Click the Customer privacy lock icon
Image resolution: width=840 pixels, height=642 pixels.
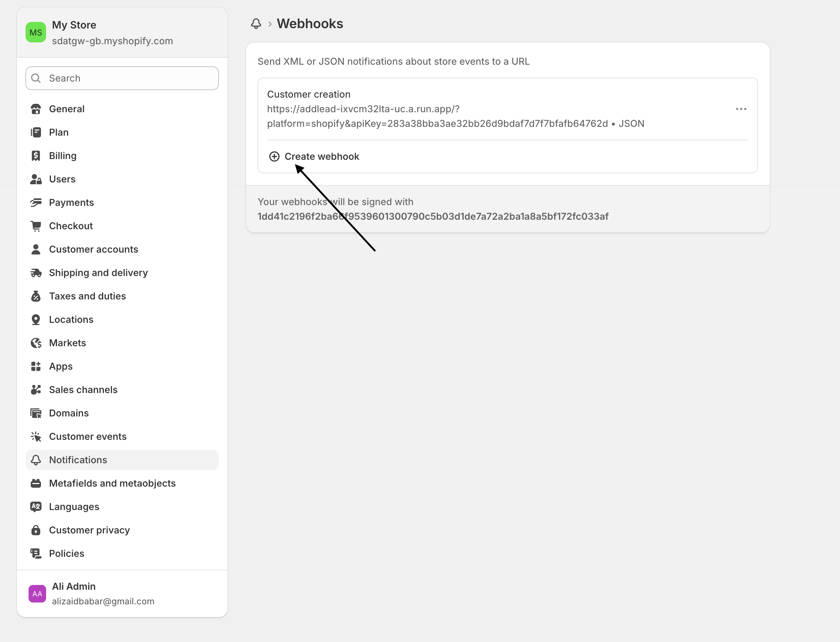coord(36,530)
